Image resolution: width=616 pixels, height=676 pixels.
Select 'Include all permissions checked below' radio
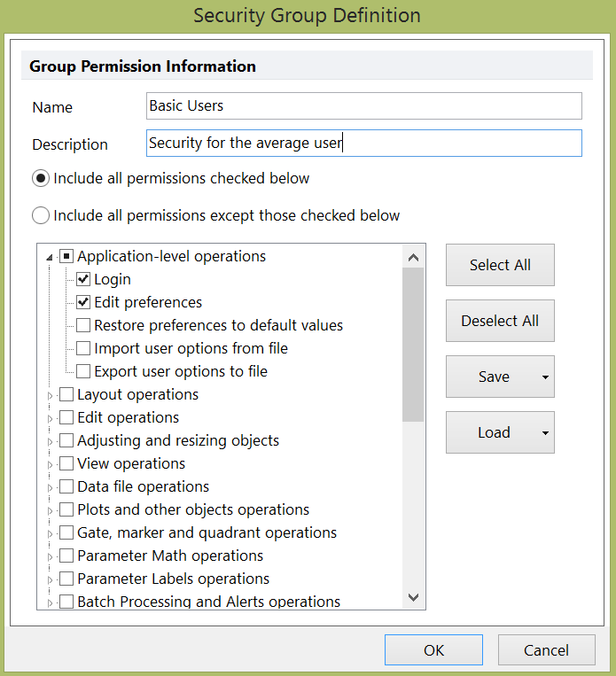click(x=41, y=178)
